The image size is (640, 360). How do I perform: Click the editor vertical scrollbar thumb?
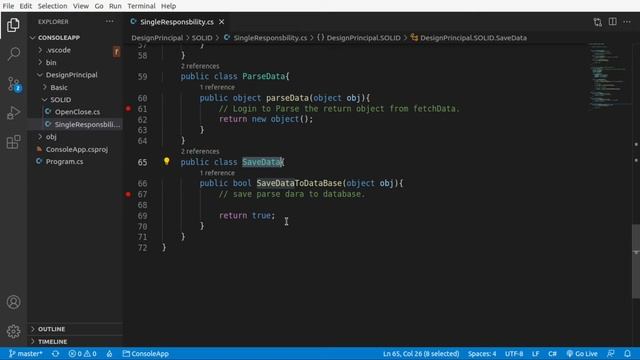point(636,261)
